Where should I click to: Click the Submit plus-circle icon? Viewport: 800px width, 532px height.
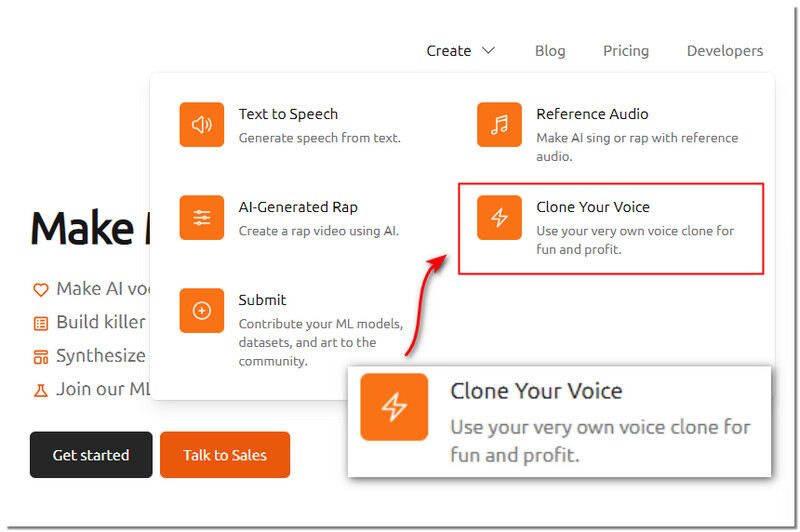[x=202, y=311]
